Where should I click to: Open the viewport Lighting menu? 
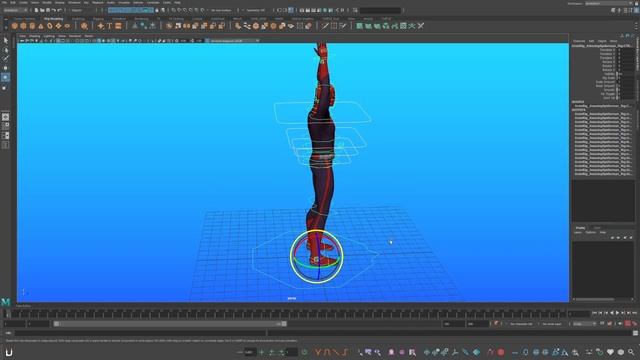point(49,36)
